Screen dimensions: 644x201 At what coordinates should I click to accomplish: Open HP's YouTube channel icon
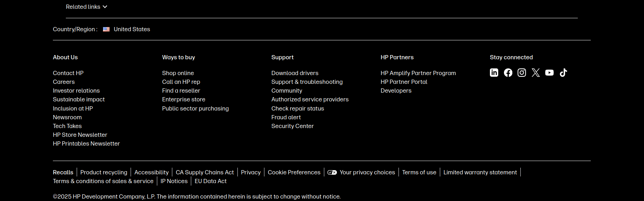[x=549, y=73]
